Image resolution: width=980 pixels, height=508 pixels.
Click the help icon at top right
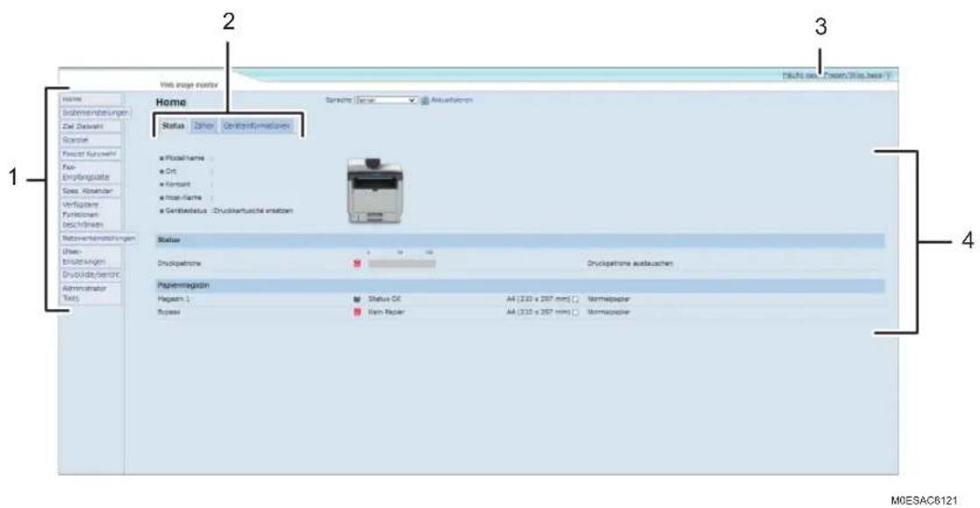pyautogui.click(x=888, y=75)
